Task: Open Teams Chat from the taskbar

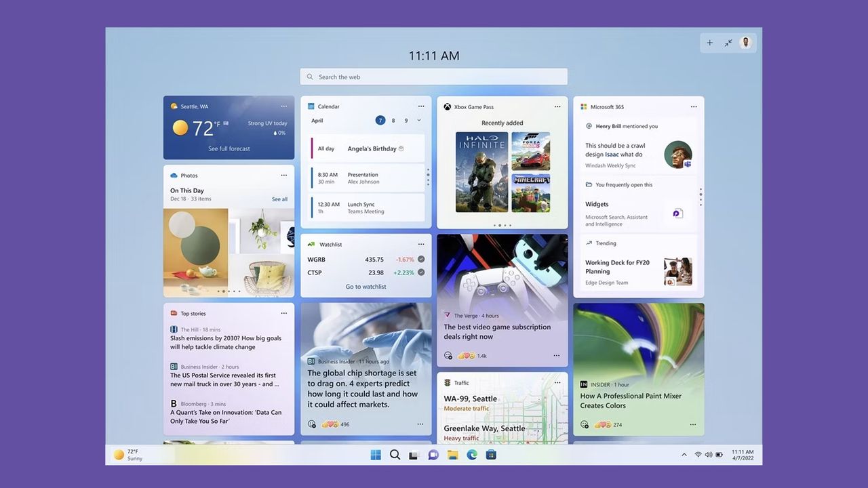Action: tap(433, 454)
